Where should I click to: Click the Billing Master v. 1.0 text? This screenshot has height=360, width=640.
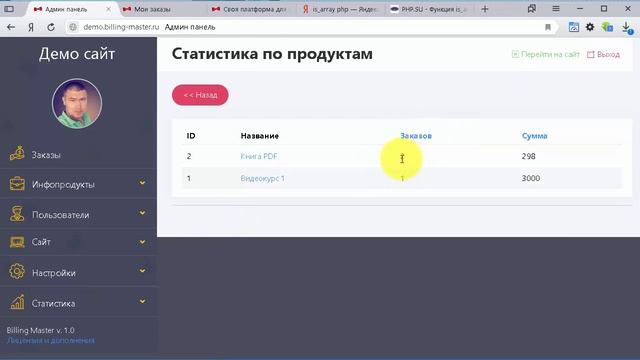pos(40,330)
